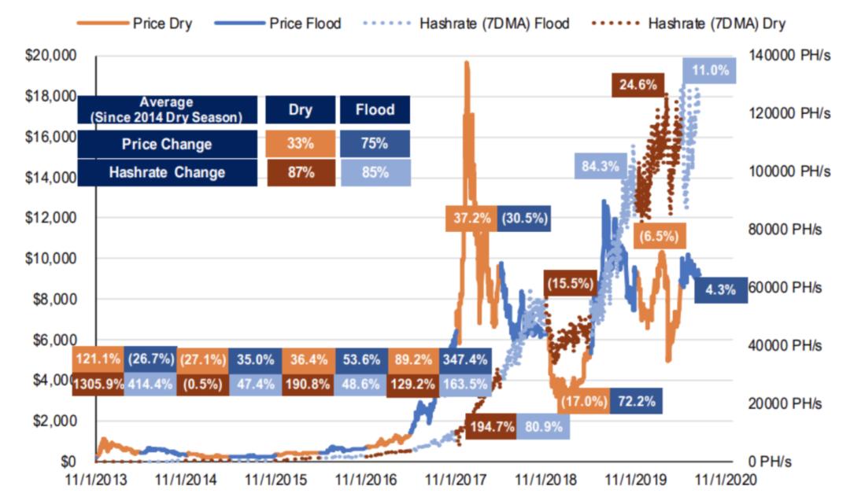The width and height of the screenshot is (850, 504).
Task: Select the blue 75% Flood price cell
Action: pyautogui.click(x=375, y=143)
